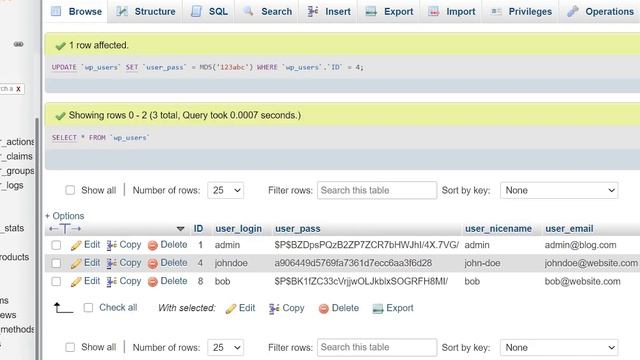
Task: Select the admin row checkbox
Action: click(x=56, y=245)
